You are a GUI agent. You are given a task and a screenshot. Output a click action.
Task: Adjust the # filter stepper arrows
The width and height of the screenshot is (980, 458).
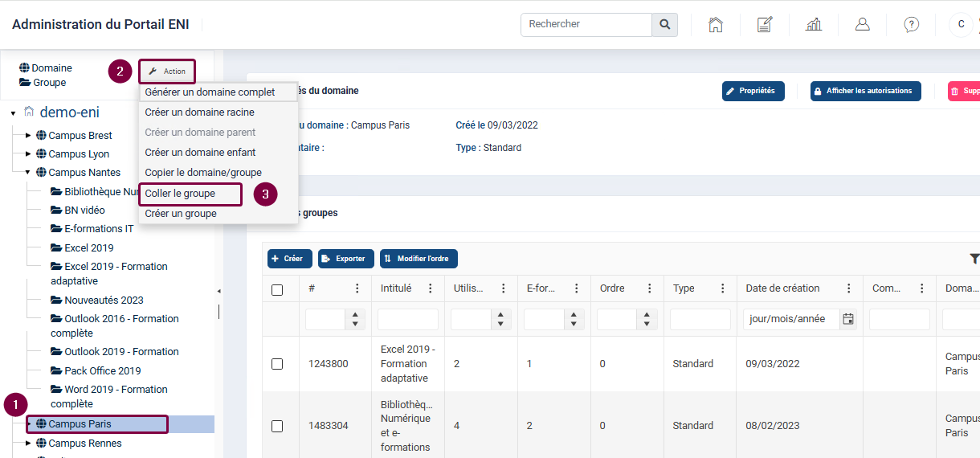click(x=354, y=319)
